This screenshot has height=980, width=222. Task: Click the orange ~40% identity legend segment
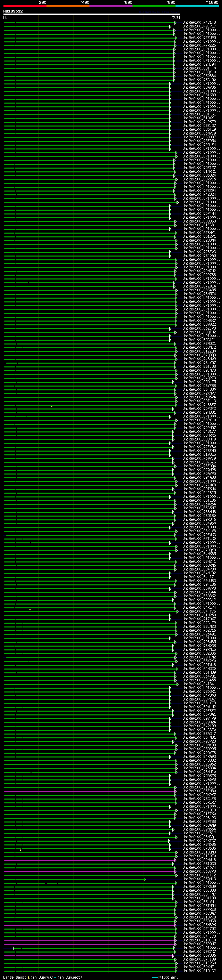pyautogui.click(x=68, y=6)
